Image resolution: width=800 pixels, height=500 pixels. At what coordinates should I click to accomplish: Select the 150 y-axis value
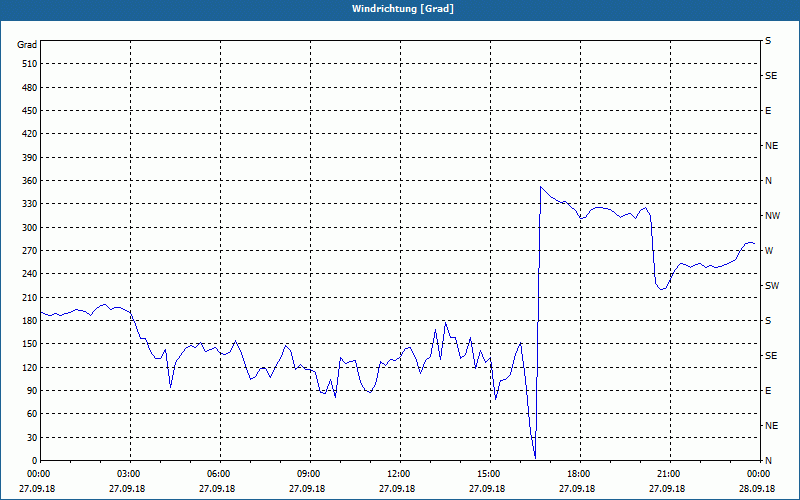pyautogui.click(x=30, y=344)
